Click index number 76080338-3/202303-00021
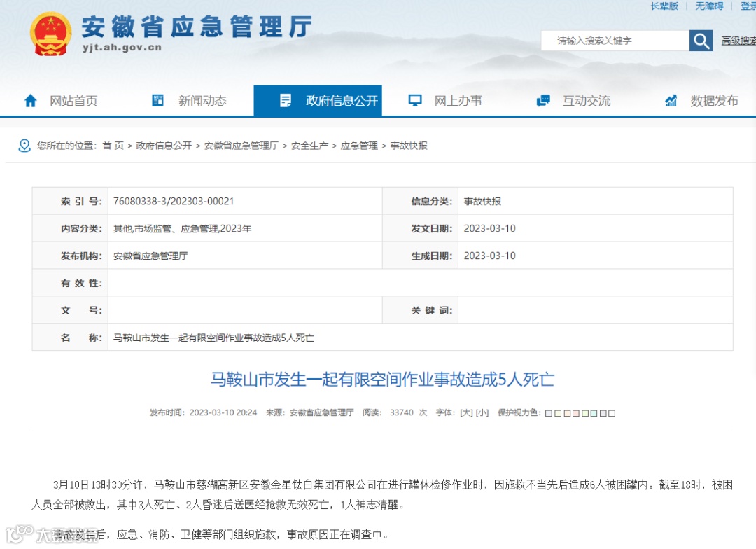 pos(174,201)
